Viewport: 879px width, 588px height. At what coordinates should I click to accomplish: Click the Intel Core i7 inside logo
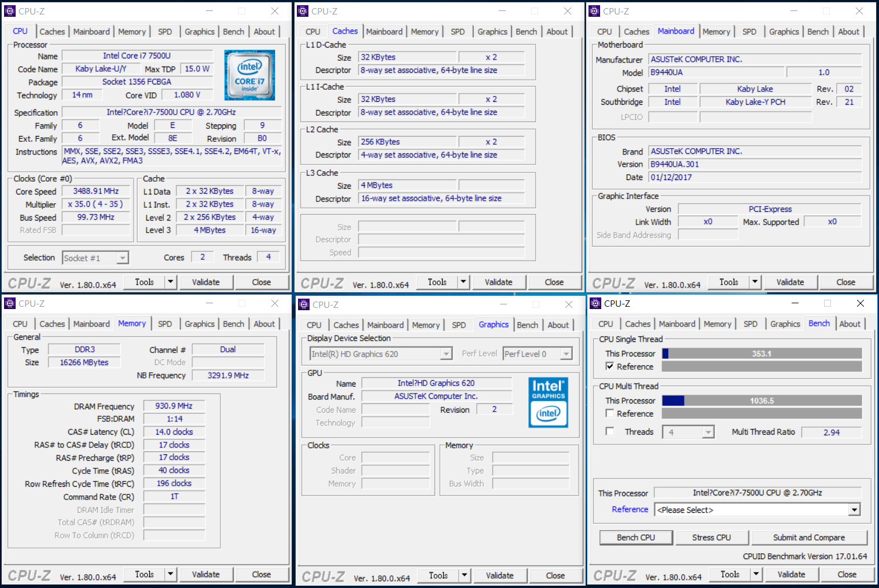click(x=249, y=75)
